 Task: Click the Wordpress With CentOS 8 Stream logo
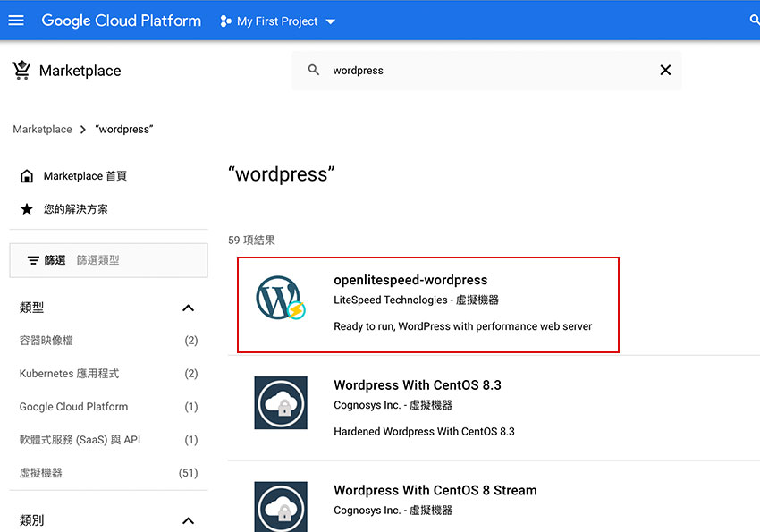(x=281, y=507)
